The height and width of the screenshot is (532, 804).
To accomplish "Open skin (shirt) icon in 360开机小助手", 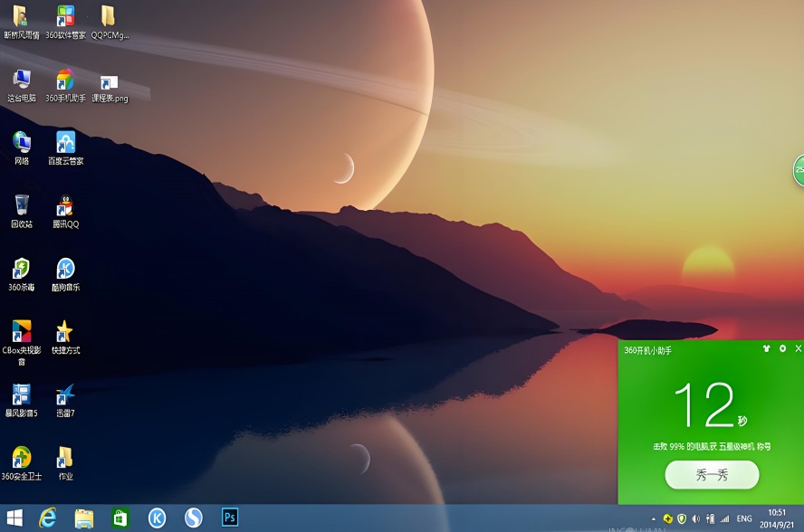I will pos(767,348).
